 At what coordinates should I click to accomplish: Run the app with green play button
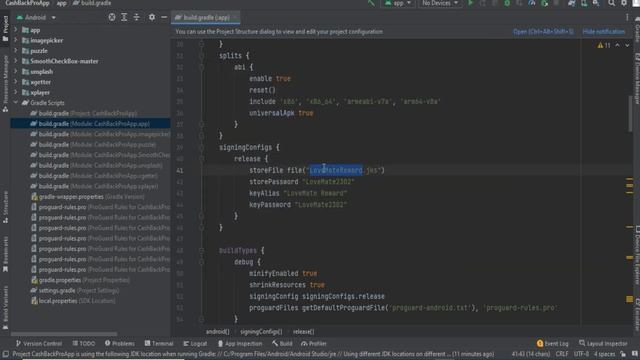(470, 3)
